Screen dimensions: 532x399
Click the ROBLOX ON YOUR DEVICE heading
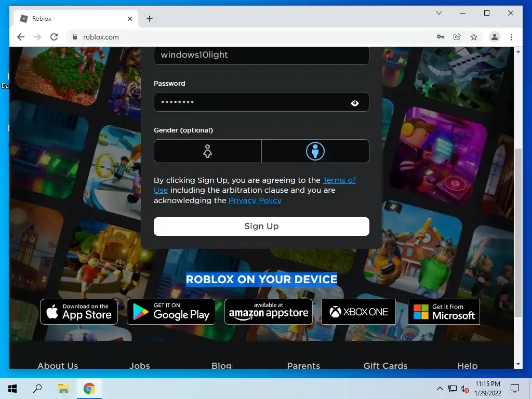(x=262, y=279)
